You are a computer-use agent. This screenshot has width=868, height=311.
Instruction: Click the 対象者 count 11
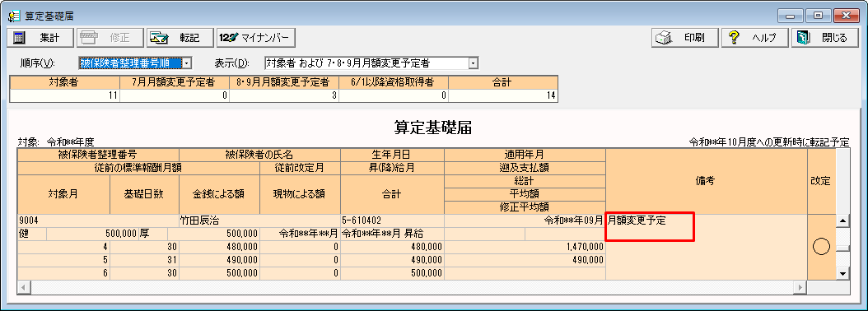[x=65, y=95]
